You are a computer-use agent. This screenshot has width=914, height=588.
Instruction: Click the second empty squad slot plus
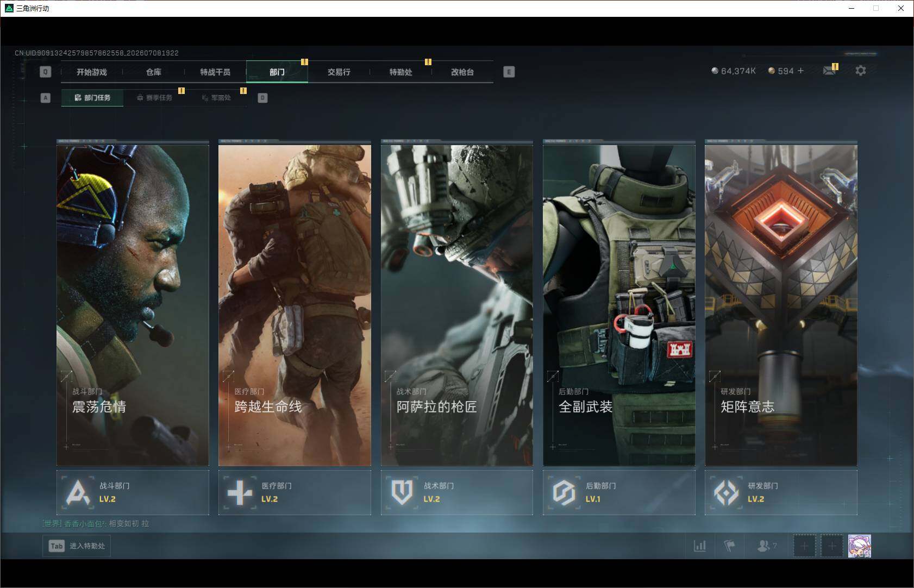tap(831, 546)
